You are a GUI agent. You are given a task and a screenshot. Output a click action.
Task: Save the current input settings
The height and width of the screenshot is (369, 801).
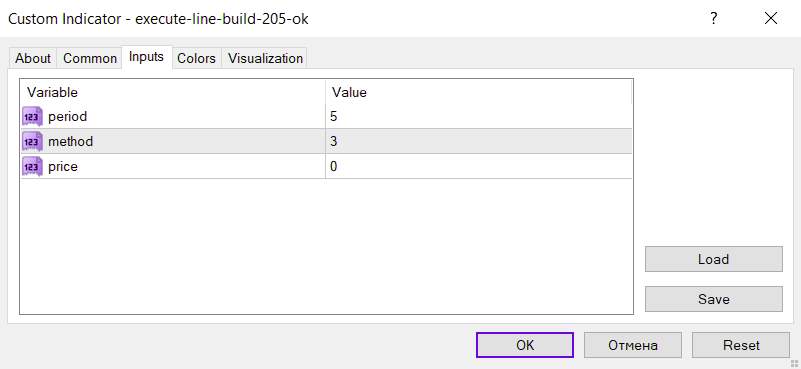[x=714, y=299]
